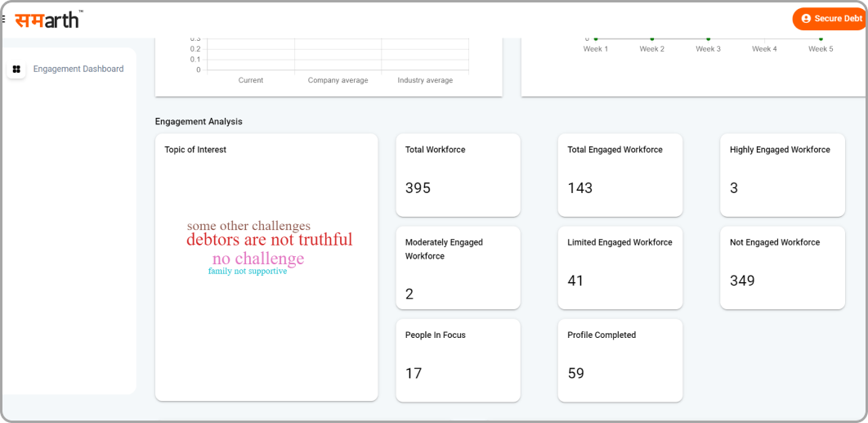Click the Secure Debt account button
Screen dimensions: 868x423
pos(829,19)
